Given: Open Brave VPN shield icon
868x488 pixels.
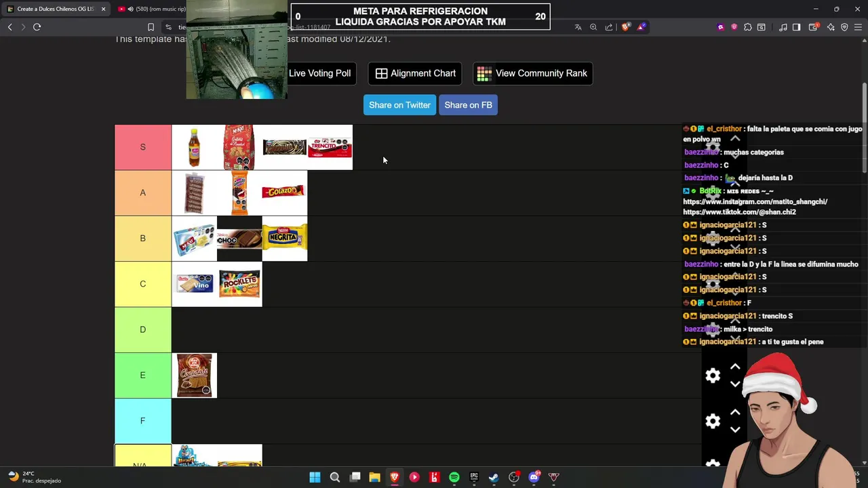Looking at the screenshot, I should (844, 27).
